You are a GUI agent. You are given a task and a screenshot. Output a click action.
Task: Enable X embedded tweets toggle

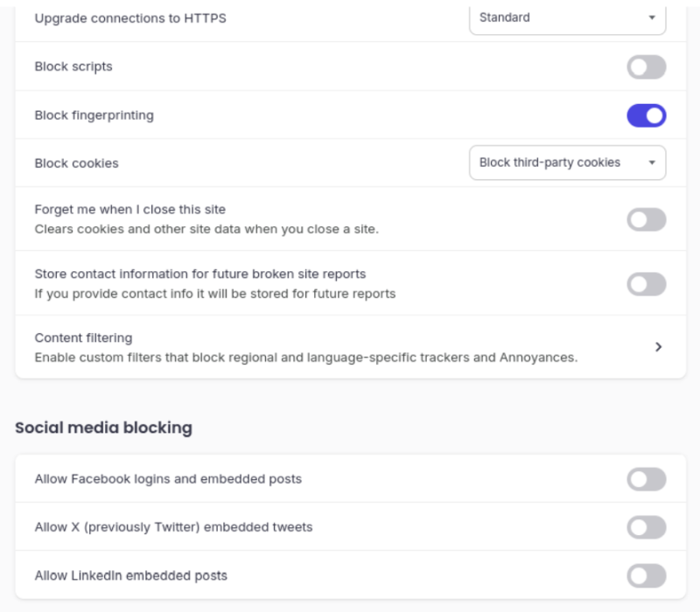point(646,527)
